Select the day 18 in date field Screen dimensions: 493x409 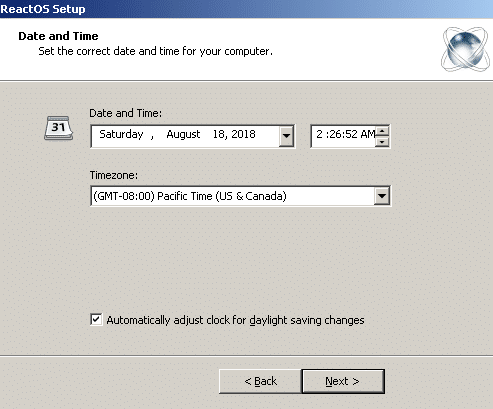point(219,134)
